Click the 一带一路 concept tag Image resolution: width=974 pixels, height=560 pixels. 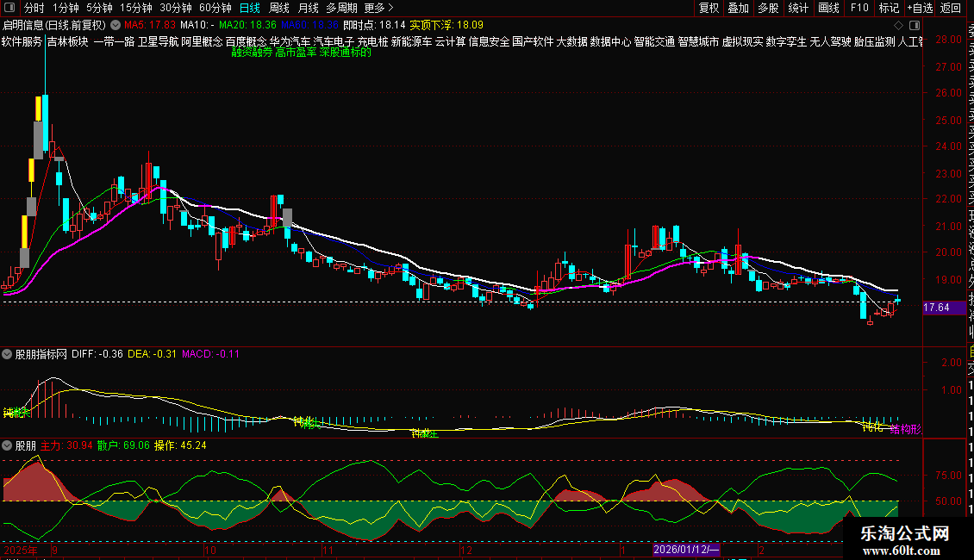[x=115, y=41]
